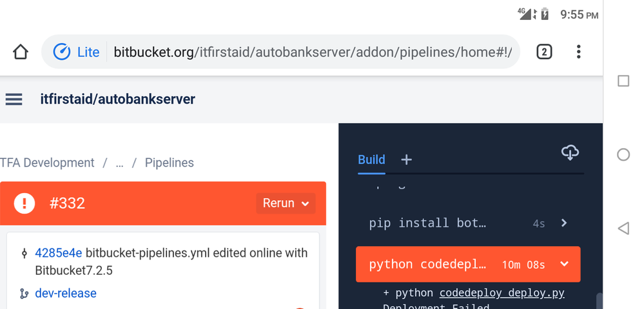The width and height of the screenshot is (644, 309).
Task: Tap the browser home icon
Action: 20,52
